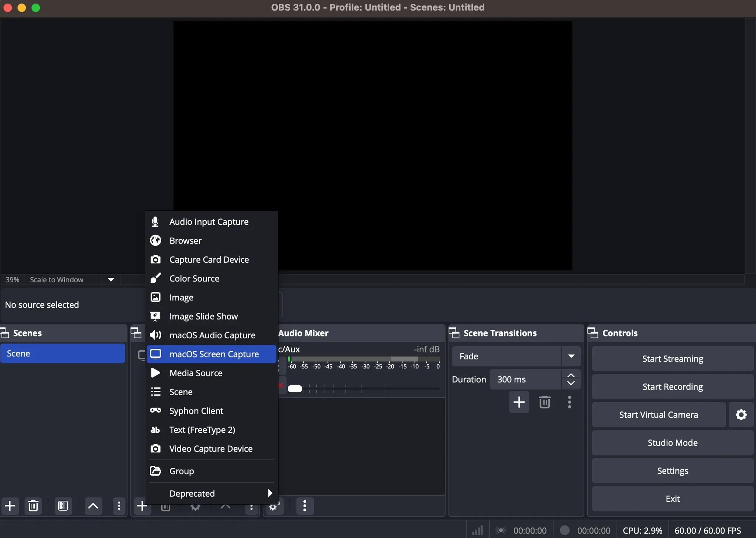Move scene up with the arrow icon
This screenshot has height=538, width=756.
(x=93, y=506)
